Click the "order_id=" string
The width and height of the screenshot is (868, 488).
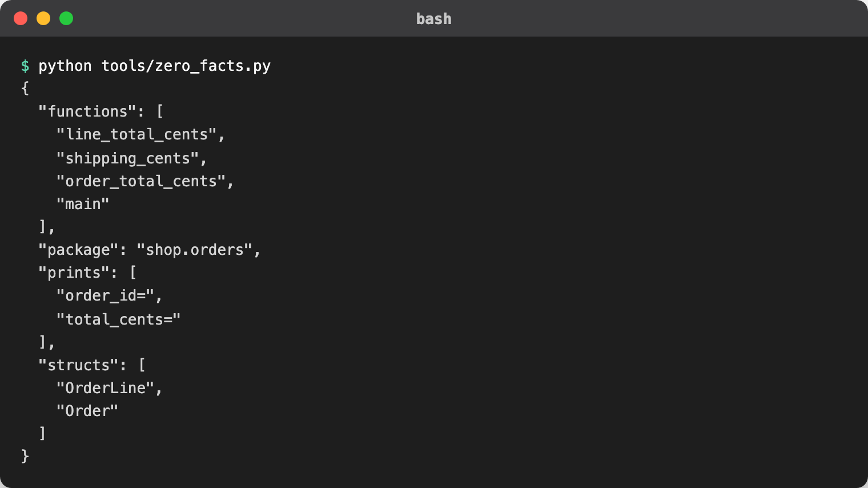coord(105,295)
